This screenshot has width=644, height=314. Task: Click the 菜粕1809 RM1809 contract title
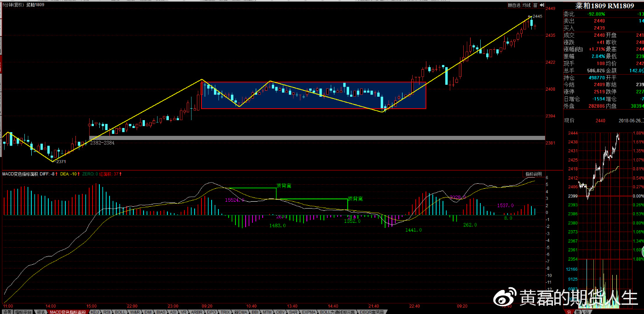click(605, 6)
